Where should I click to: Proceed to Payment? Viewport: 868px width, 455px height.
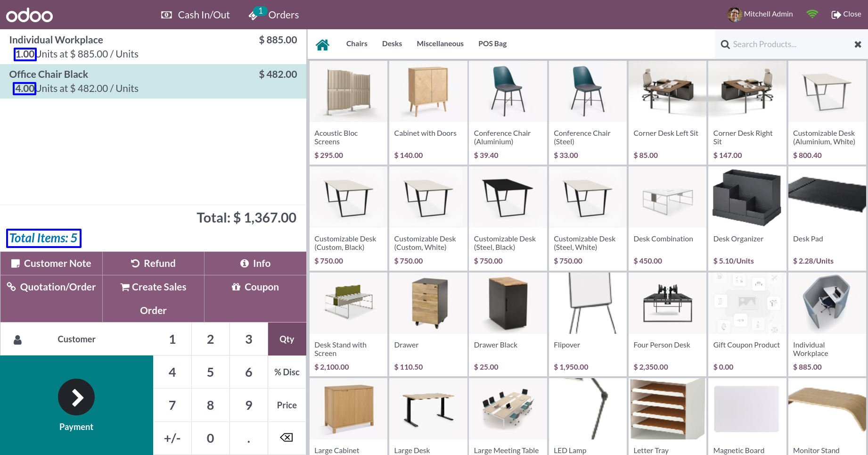[76, 405]
